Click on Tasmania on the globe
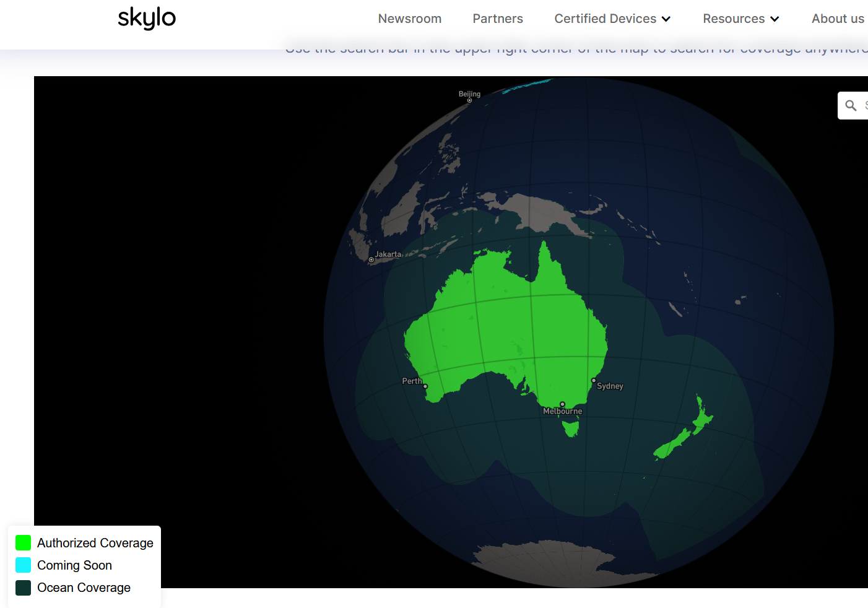This screenshot has width=868, height=608. tap(571, 427)
